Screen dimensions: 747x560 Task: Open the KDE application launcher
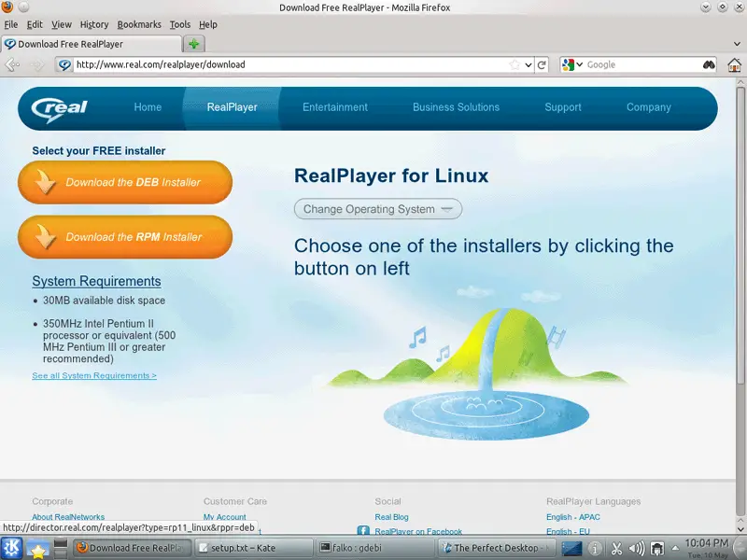coord(11,548)
